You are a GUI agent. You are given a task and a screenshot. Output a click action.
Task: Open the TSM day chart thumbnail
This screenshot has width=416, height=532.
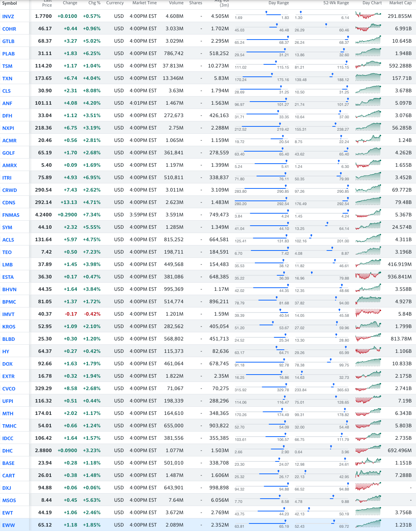click(x=368, y=66)
